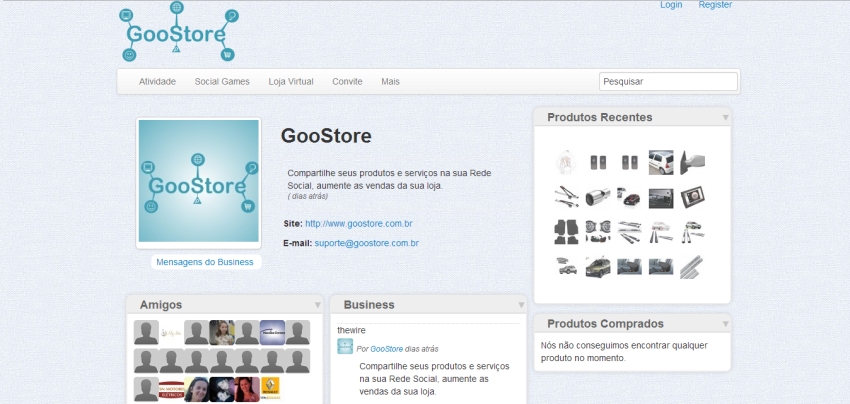Open the side mirror product thumbnail
The height and width of the screenshot is (404, 850).
click(x=692, y=163)
